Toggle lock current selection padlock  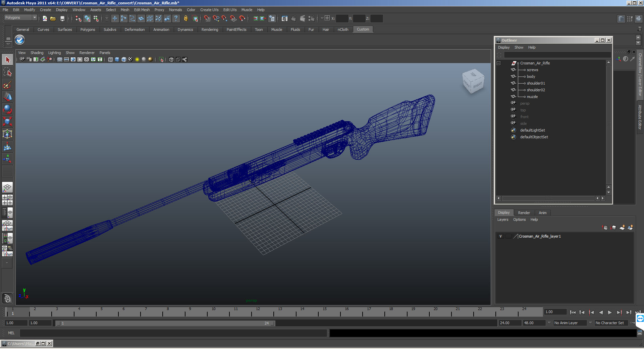[x=185, y=19]
